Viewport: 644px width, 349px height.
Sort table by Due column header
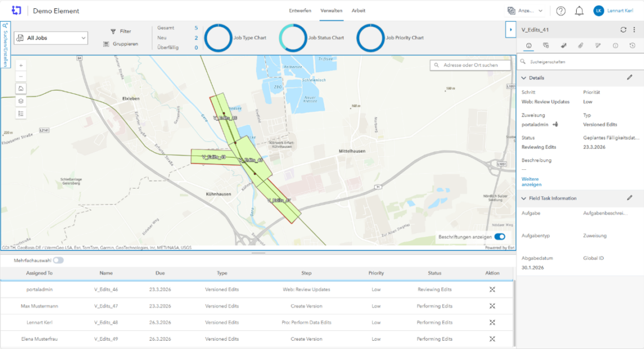click(160, 273)
